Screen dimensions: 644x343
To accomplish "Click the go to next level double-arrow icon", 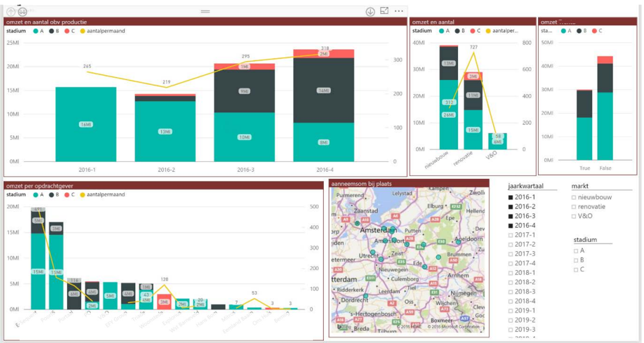I will 23,12.
